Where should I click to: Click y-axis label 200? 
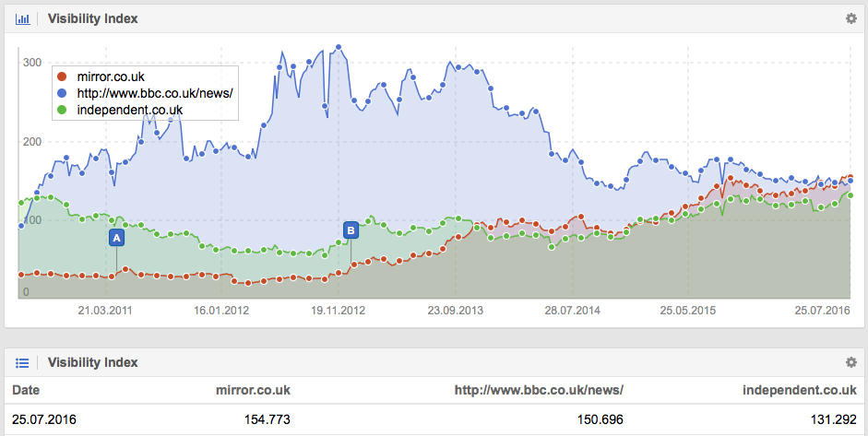(32, 142)
